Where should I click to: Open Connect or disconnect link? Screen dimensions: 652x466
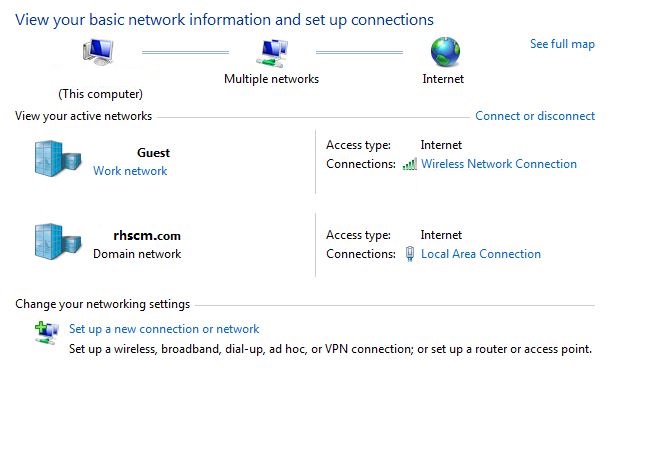point(535,116)
